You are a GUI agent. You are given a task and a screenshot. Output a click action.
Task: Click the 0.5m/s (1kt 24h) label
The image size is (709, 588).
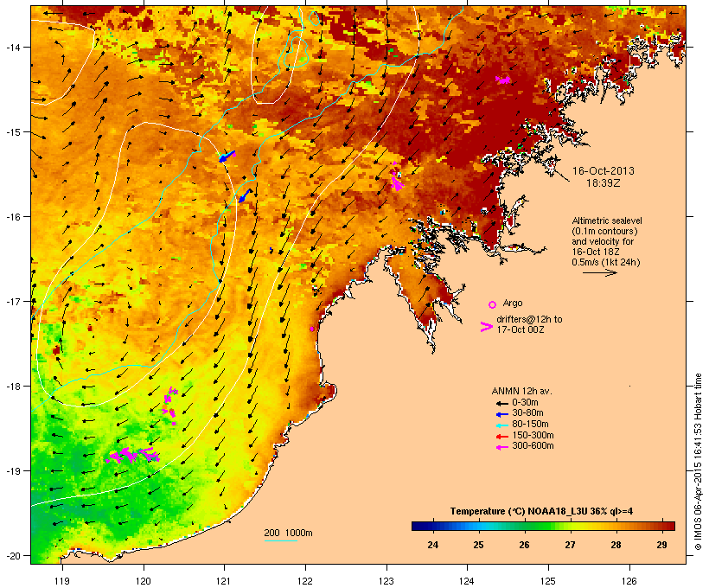(x=606, y=262)
